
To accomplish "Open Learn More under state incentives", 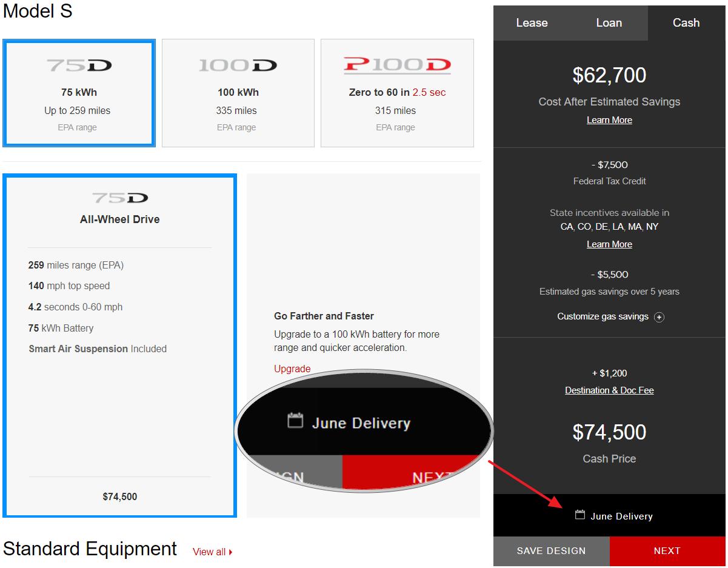I will point(609,244).
